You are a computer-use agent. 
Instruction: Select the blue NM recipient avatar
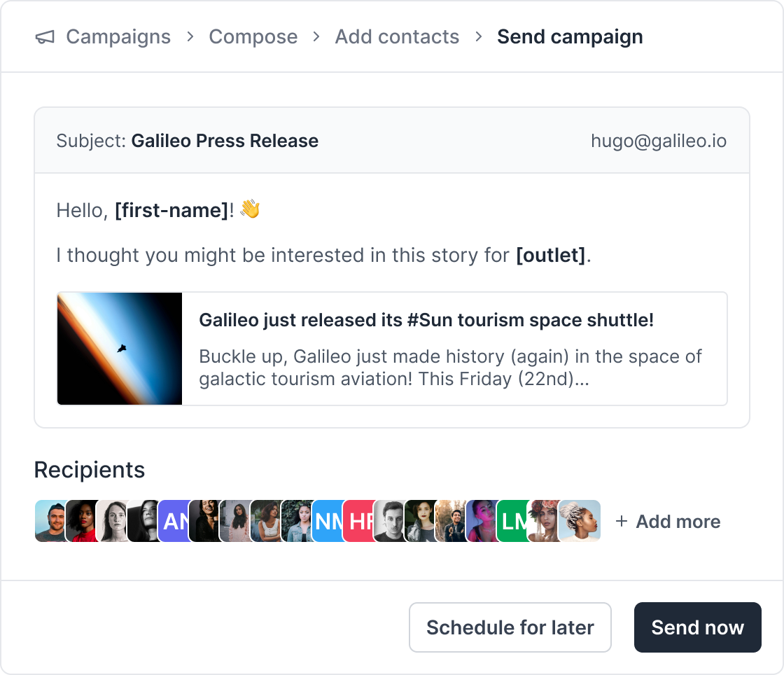pos(327,521)
